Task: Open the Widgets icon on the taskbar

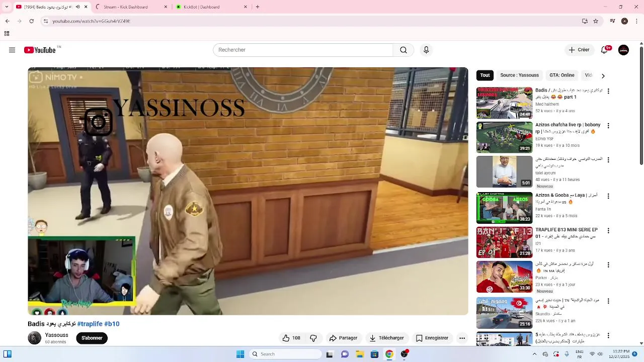Action: point(7,354)
